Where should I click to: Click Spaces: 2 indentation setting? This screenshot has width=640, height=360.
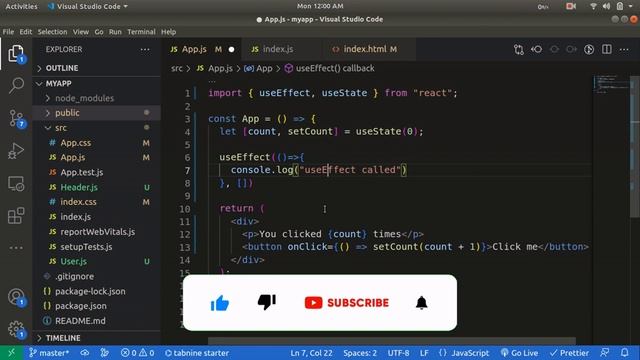point(360,353)
